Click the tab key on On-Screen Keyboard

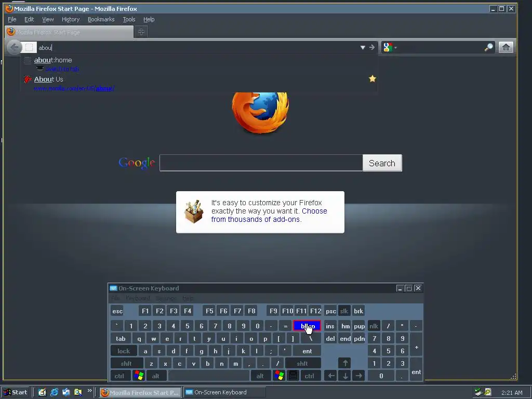click(121, 339)
